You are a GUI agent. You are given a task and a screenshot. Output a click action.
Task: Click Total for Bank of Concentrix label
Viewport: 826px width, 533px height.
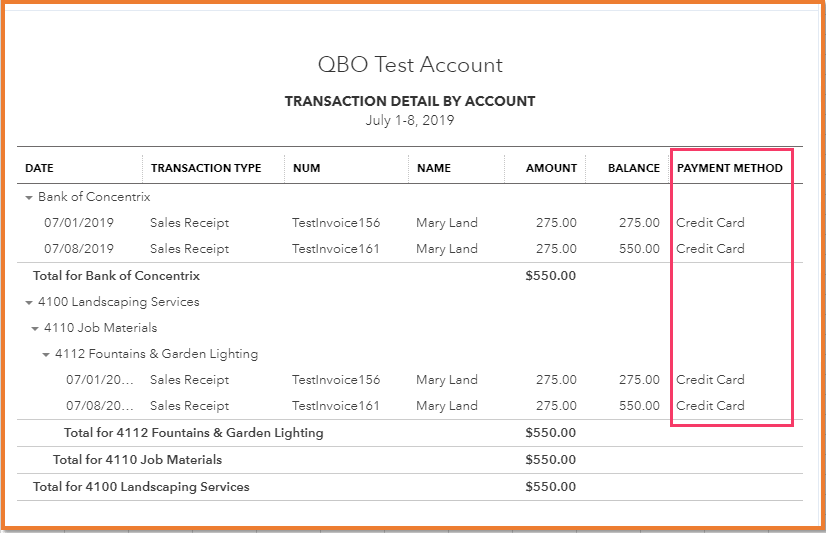[x=116, y=276]
